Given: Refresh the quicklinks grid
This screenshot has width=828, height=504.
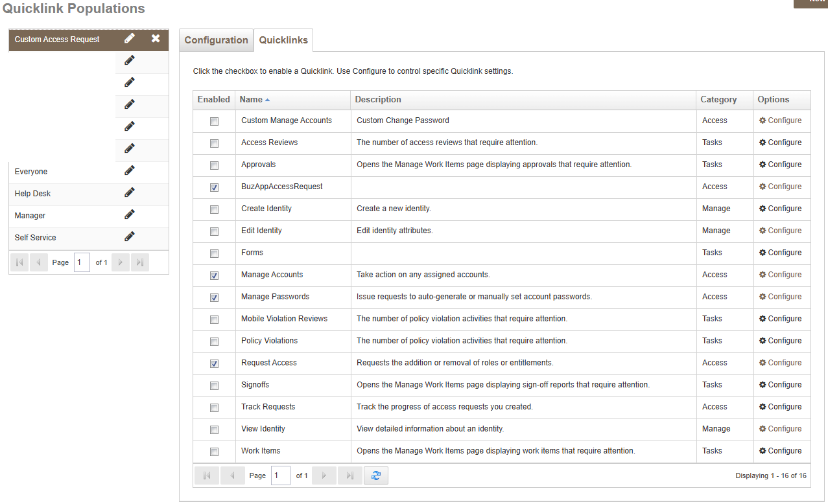Looking at the screenshot, I should click(x=375, y=475).
